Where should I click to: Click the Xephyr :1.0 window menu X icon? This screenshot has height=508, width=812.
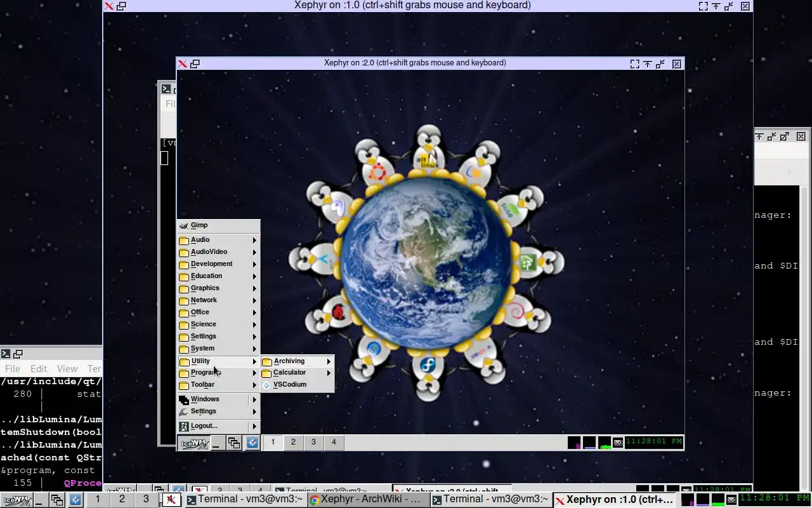tap(109, 6)
